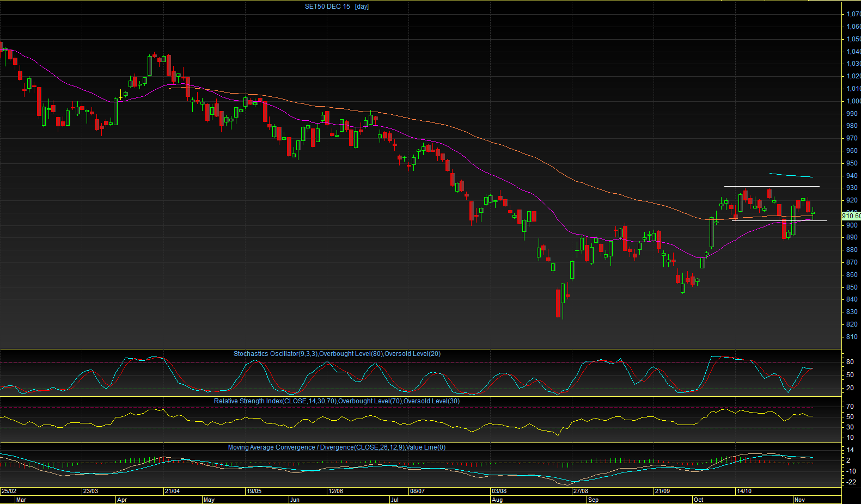Screen dimensions: 861x504
Task: Click the 14 value on MACD axis
Action: point(850,450)
